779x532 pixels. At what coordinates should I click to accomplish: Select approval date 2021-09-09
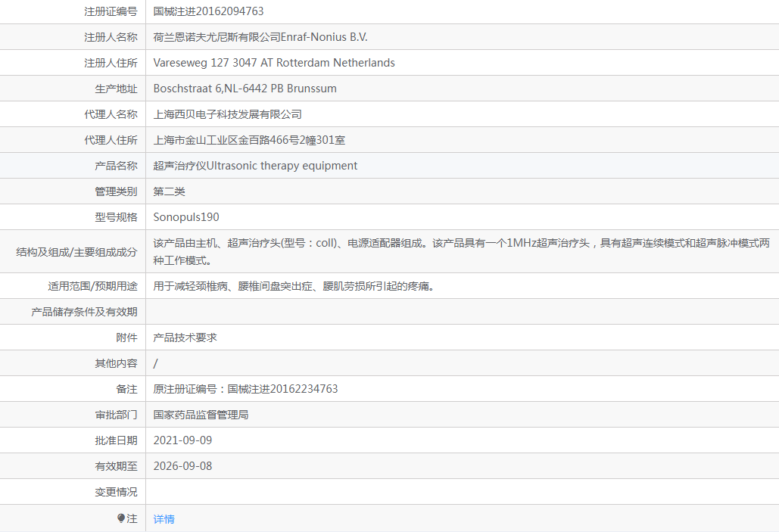point(183,441)
